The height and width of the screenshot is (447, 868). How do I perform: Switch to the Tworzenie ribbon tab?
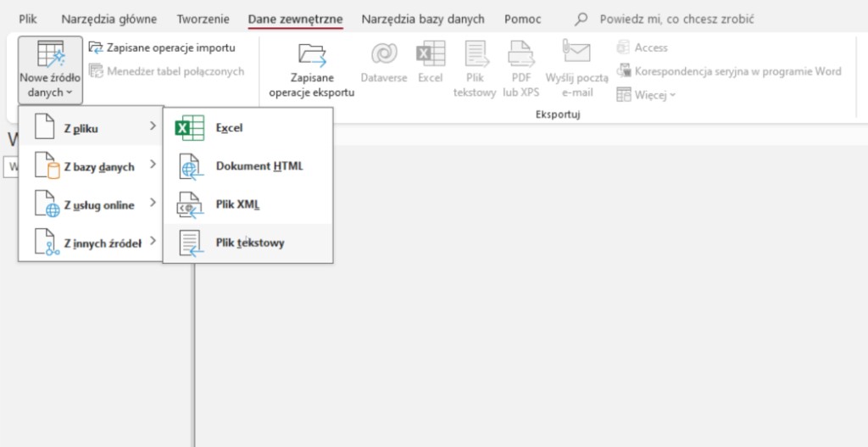point(203,19)
